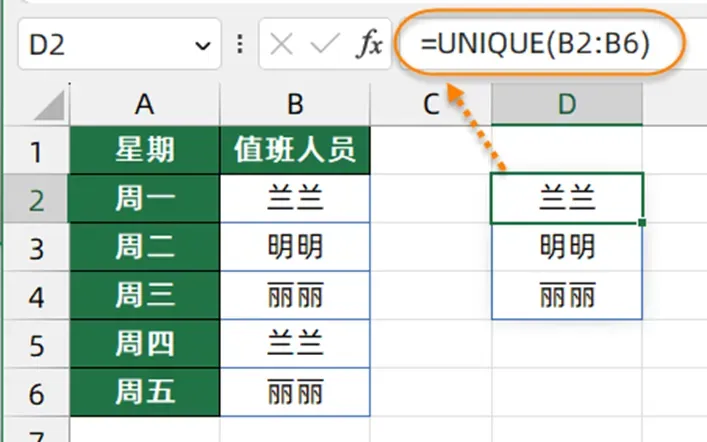This screenshot has width=707, height=442.
Task: Select cell A2 containing 周一
Action: pos(145,199)
